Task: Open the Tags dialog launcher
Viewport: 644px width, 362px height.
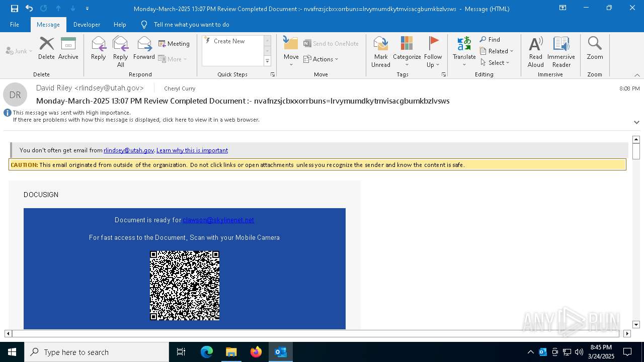Action: tap(444, 74)
